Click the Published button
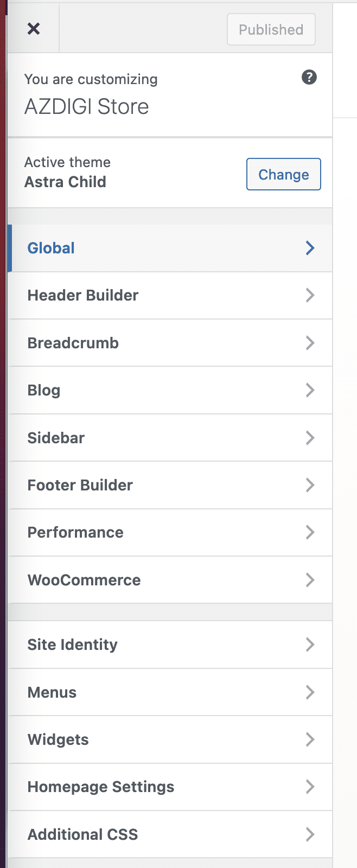The width and height of the screenshot is (357, 868). pyautogui.click(x=271, y=29)
